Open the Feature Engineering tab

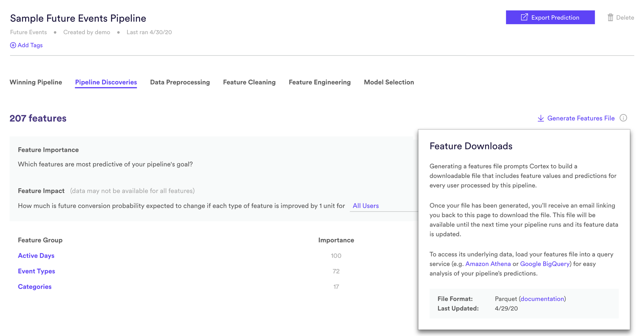coord(320,82)
